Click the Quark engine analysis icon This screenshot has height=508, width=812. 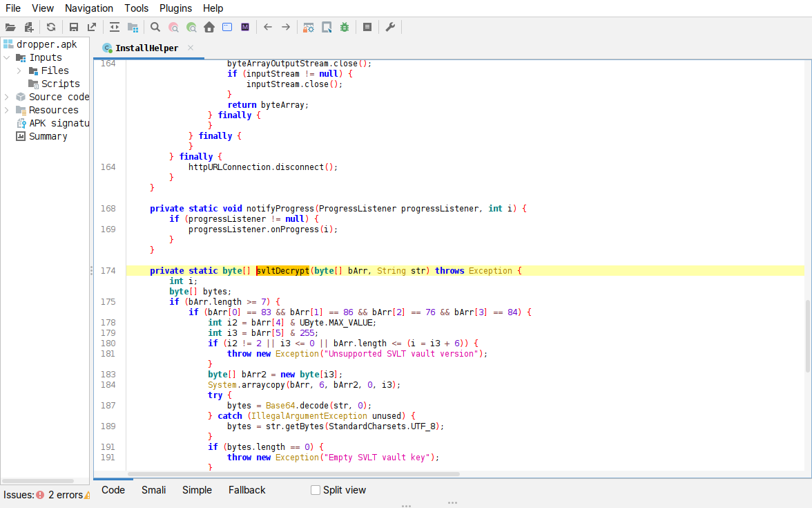(x=327, y=27)
